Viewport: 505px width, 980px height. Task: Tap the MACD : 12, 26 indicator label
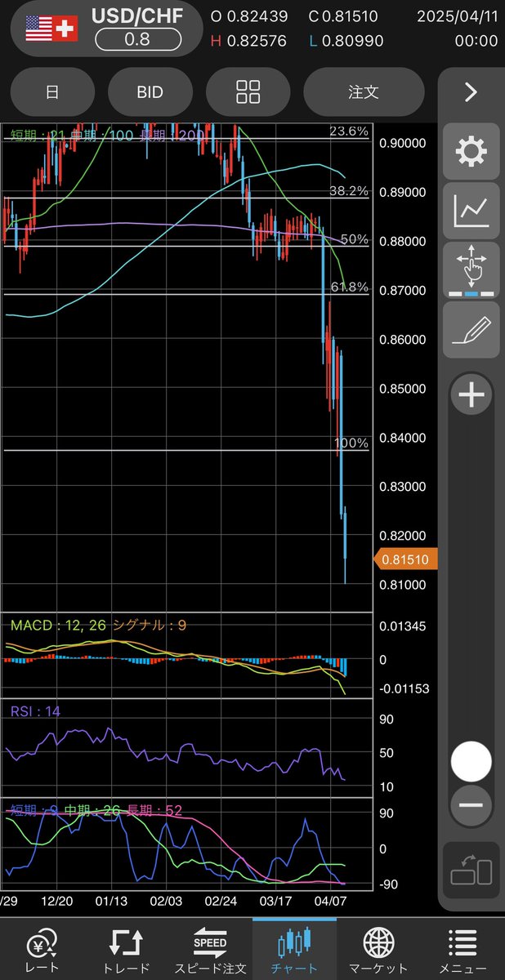pos(58,625)
